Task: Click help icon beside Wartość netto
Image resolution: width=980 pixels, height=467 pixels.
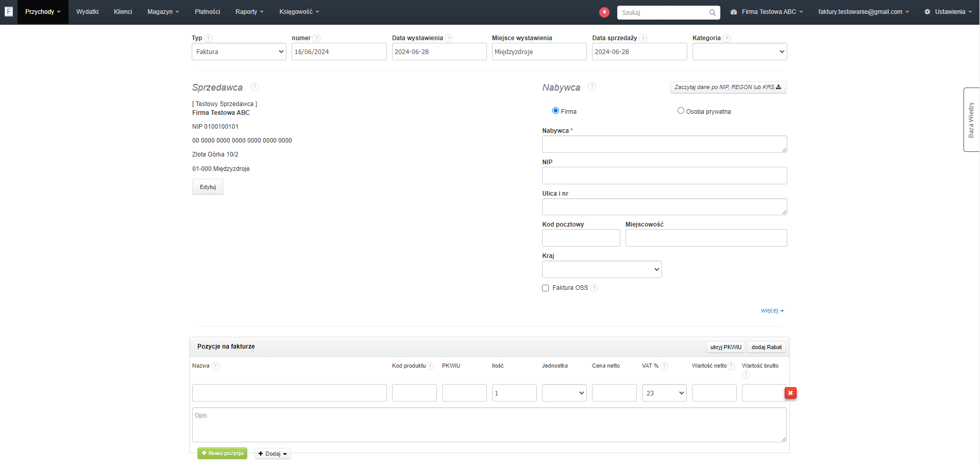Action: tap(731, 366)
